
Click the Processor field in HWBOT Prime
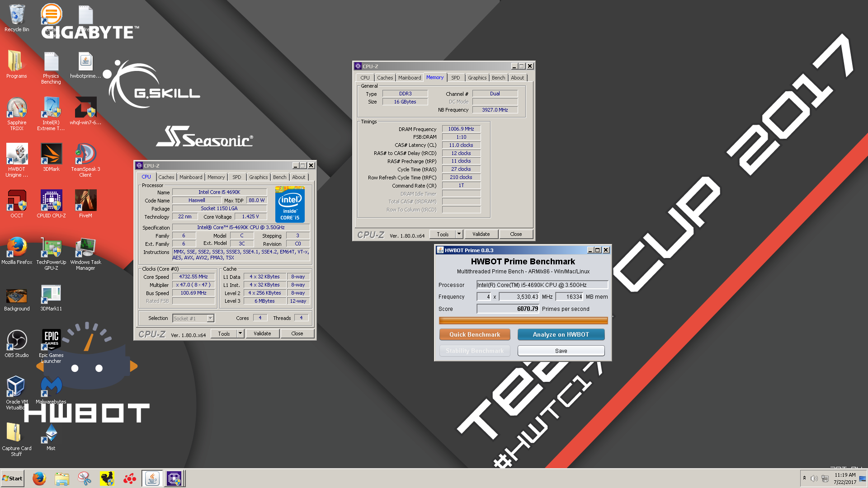coord(542,285)
